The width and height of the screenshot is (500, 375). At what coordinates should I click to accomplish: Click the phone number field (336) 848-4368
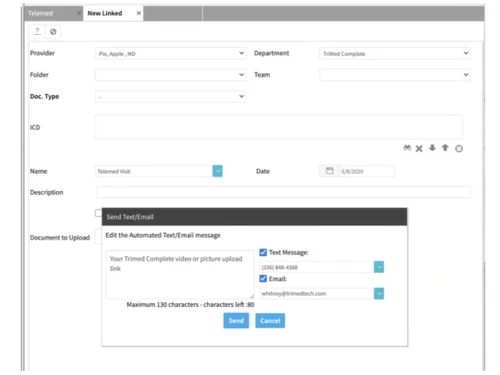(x=317, y=267)
